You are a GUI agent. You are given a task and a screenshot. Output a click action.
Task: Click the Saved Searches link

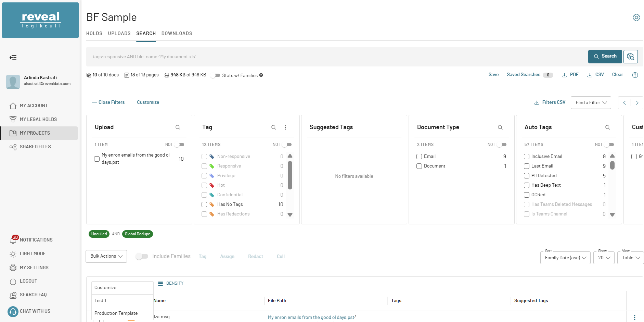(524, 75)
